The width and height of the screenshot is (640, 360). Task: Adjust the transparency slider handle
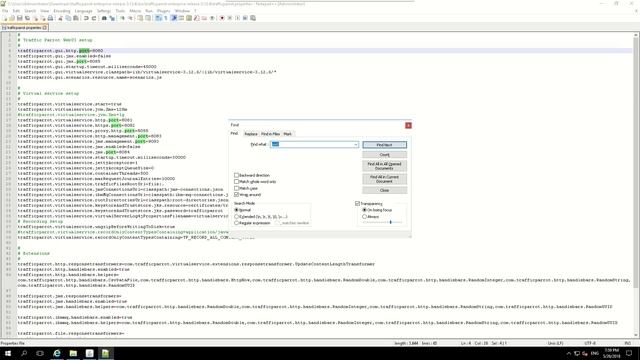coord(391,222)
